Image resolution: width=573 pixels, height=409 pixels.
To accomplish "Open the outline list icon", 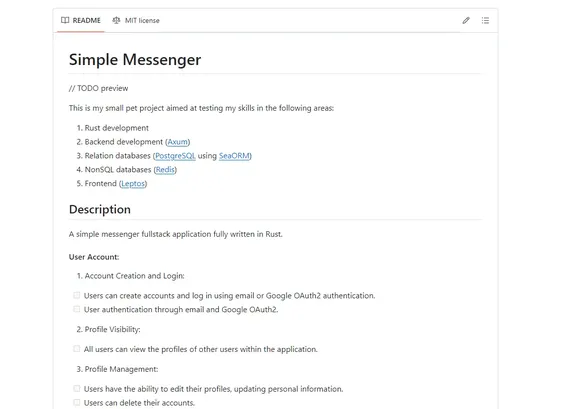I will click(485, 20).
